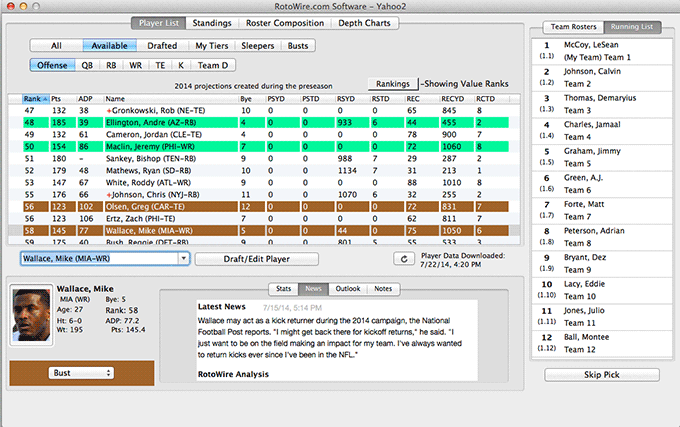Open the Stats tab in player details

click(284, 289)
